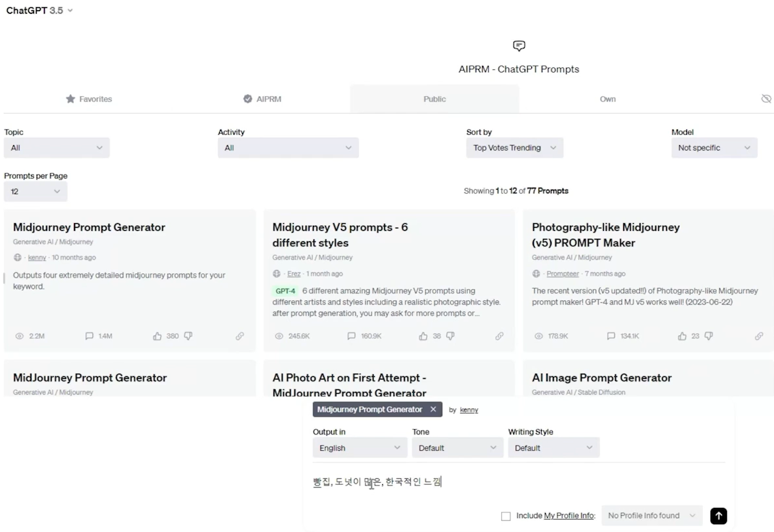Switch to the AIPRM tab
Screen dimensions: 774x532
tap(262, 99)
